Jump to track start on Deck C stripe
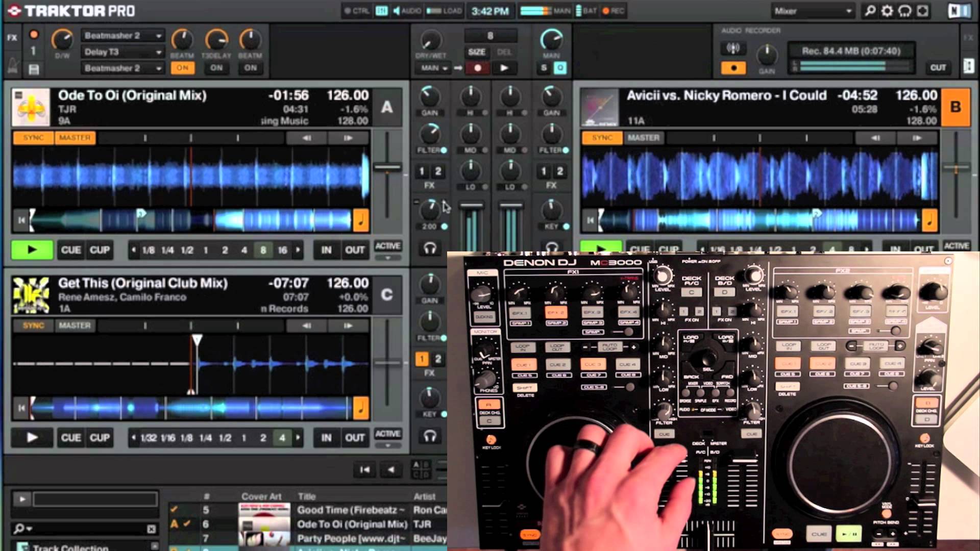This screenshot has height=551, width=980. [21, 408]
